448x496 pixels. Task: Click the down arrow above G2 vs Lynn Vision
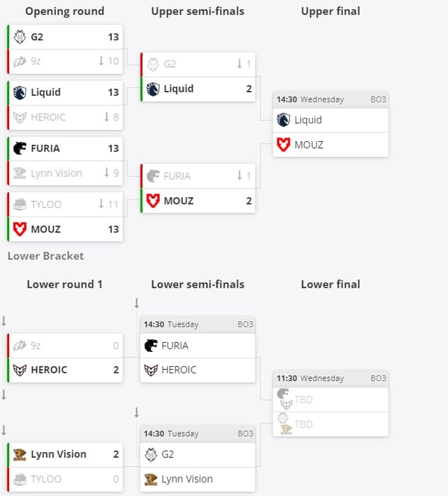pyautogui.click(x=137, y=413)
